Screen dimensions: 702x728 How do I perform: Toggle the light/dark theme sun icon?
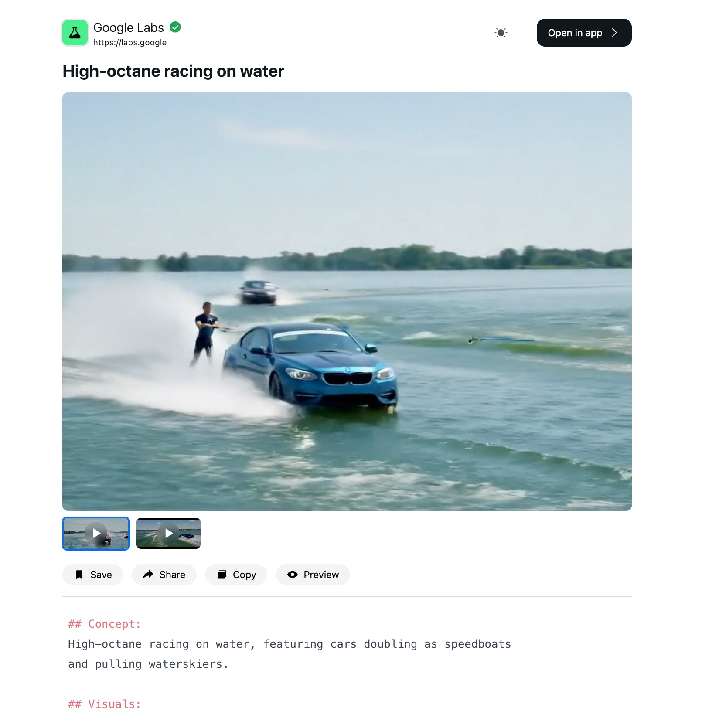[x=501, y=33]
